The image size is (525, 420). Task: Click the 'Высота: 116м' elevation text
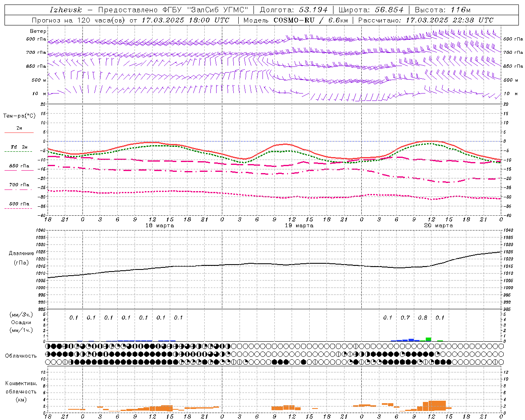pos(443,10)
